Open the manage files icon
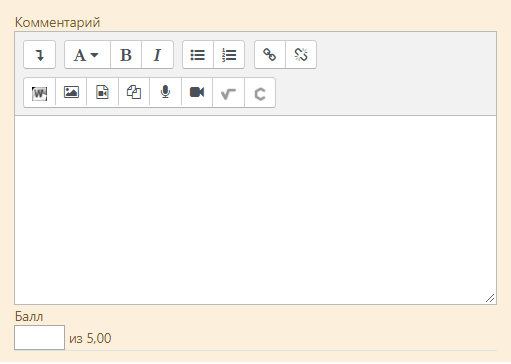 coord(134,93)
